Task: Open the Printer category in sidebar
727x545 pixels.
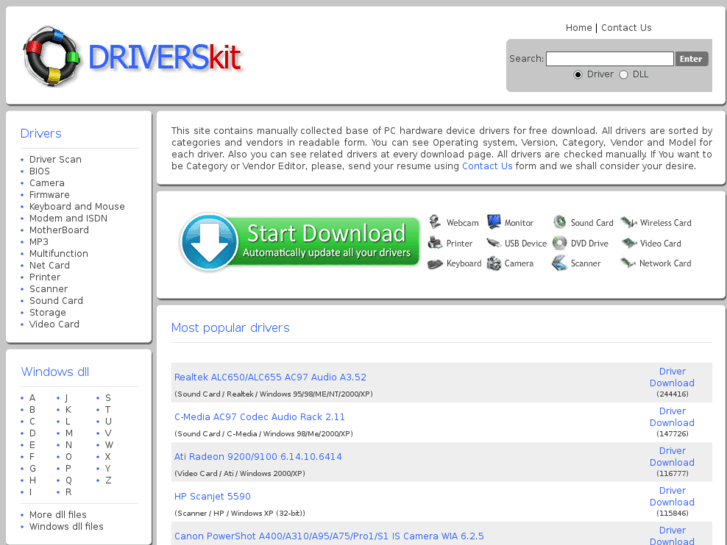Action: [45, 277]
